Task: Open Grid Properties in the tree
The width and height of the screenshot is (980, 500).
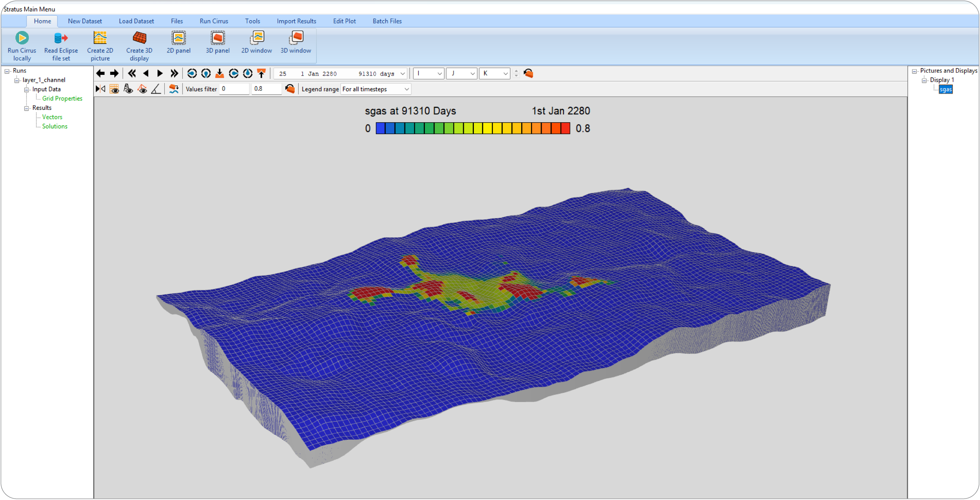Action: tap(62, 99)
